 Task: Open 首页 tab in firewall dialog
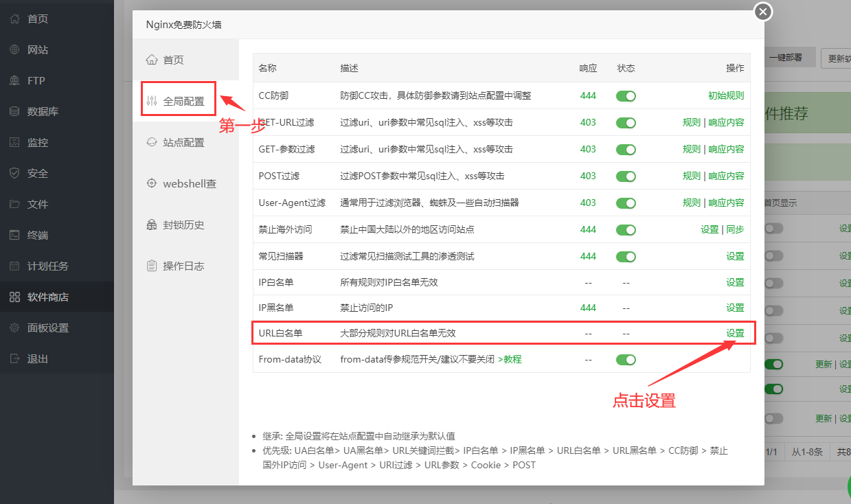click(185, 60)
